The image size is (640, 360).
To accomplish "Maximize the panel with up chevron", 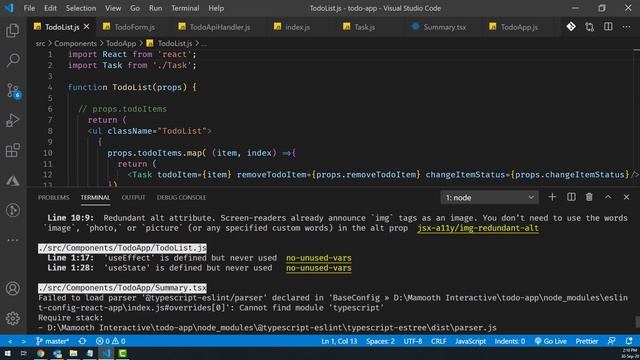I will [608, 197].
